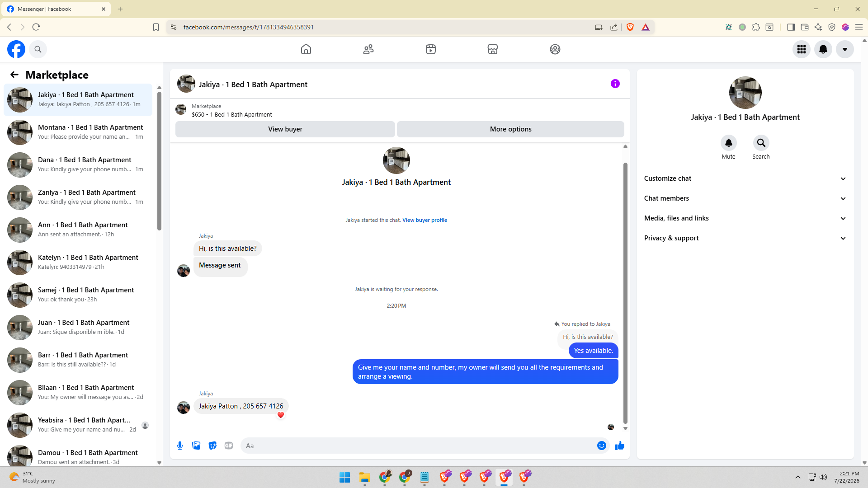Go back from Marketplace chats list
The width and height of the screenshot is (868, 488).
pos(14,75)
